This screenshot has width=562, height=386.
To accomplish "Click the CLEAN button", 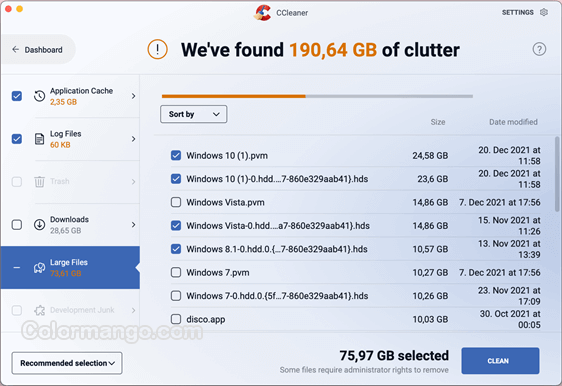I will coord(500,361).
